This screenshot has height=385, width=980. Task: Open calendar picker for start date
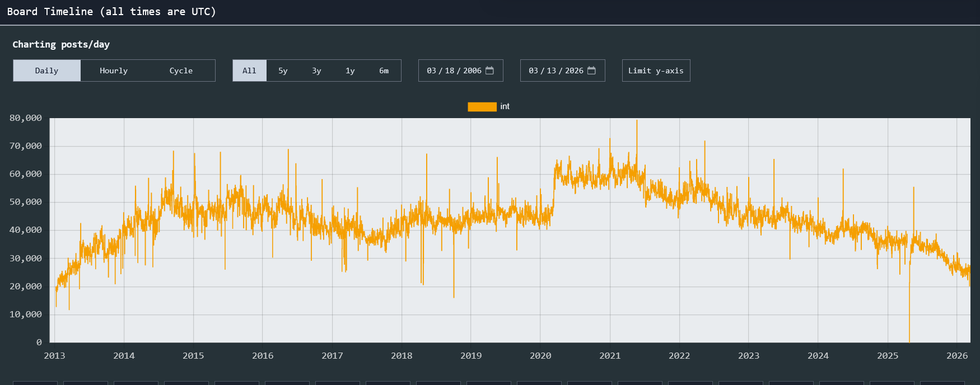[x=489, y=71]
